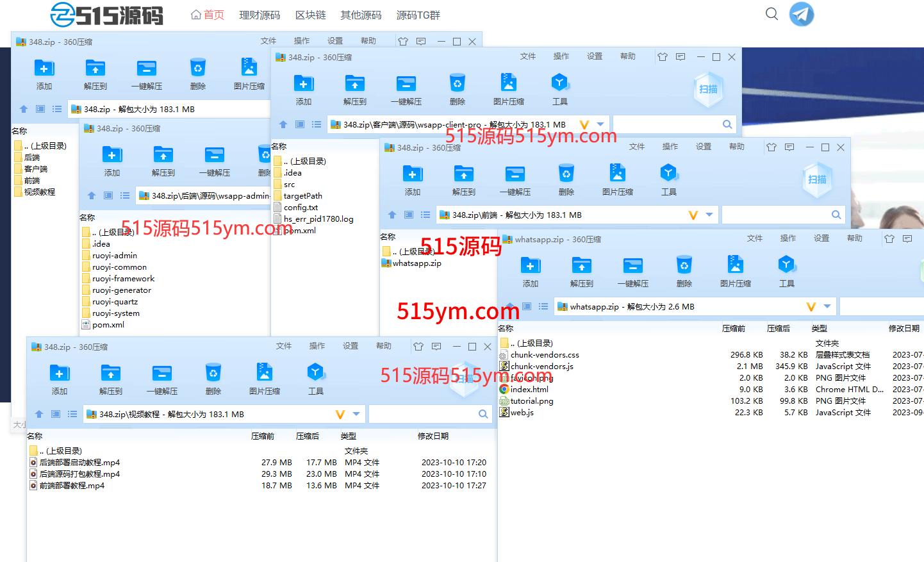Expand path dropdown arrow in 348.zip\视频教程 window
The width and height of the screenshot is (924, 562).
click(x=356, y=415)
